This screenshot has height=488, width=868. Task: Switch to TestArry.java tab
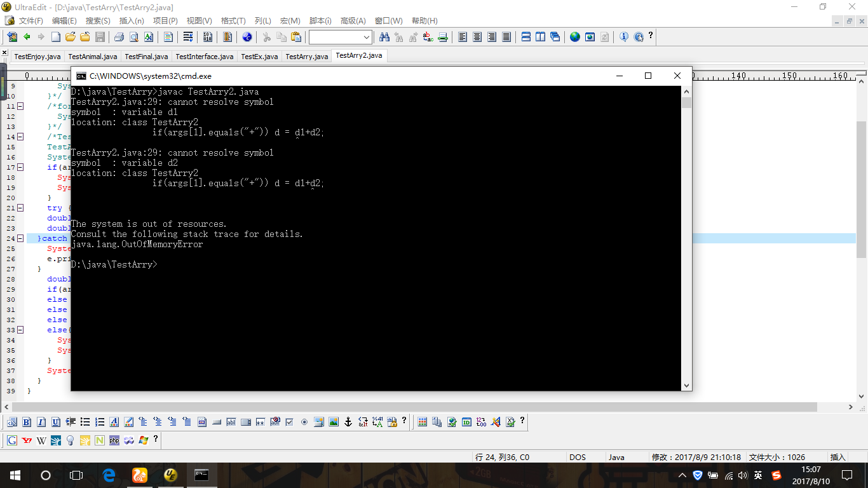(307, 57)
